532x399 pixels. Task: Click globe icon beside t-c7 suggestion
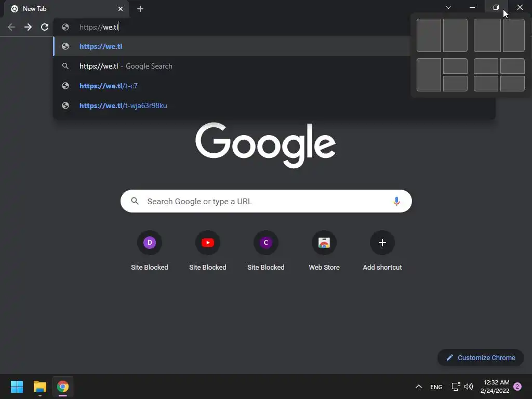(x=65, y=86)
